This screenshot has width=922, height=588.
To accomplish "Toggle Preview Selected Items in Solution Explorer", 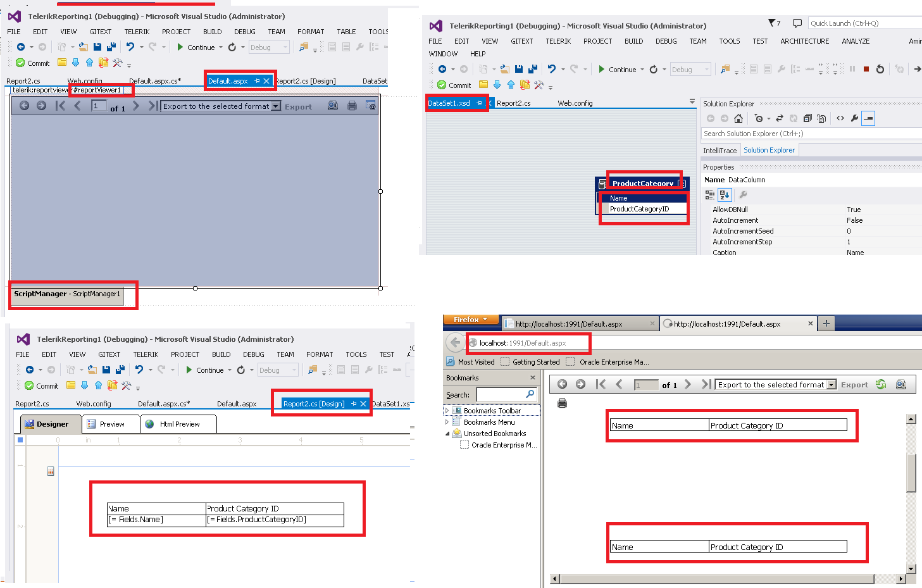I will 868,118.
